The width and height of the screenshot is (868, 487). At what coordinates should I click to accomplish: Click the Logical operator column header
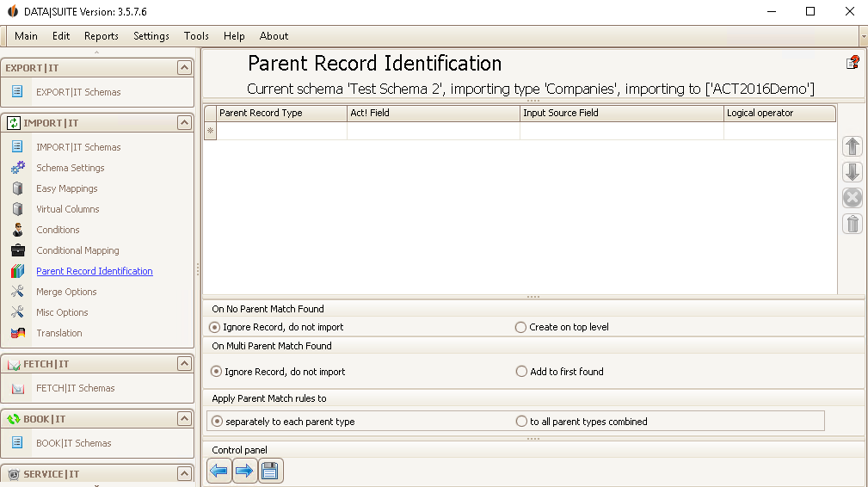779,113
